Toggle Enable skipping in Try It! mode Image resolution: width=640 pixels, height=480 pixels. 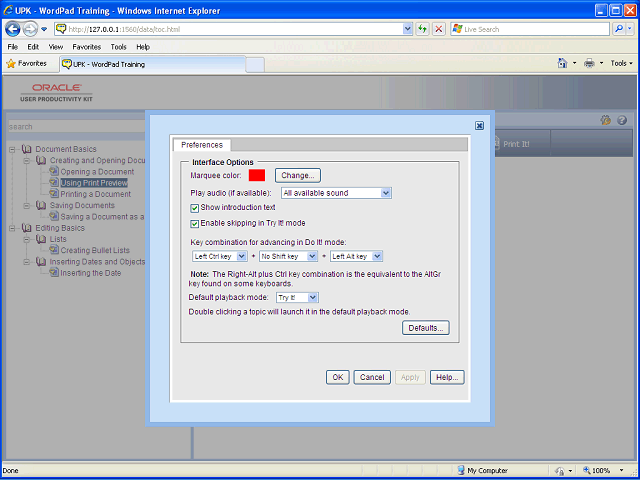pyautogui.click(x=195, y=224)
